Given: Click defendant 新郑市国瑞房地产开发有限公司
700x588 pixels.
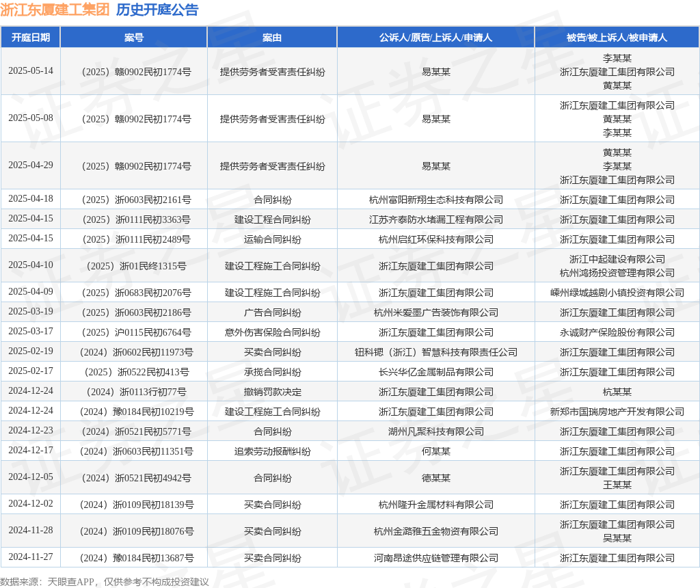Looking at the screenshot, I should [x=617, y=412].
